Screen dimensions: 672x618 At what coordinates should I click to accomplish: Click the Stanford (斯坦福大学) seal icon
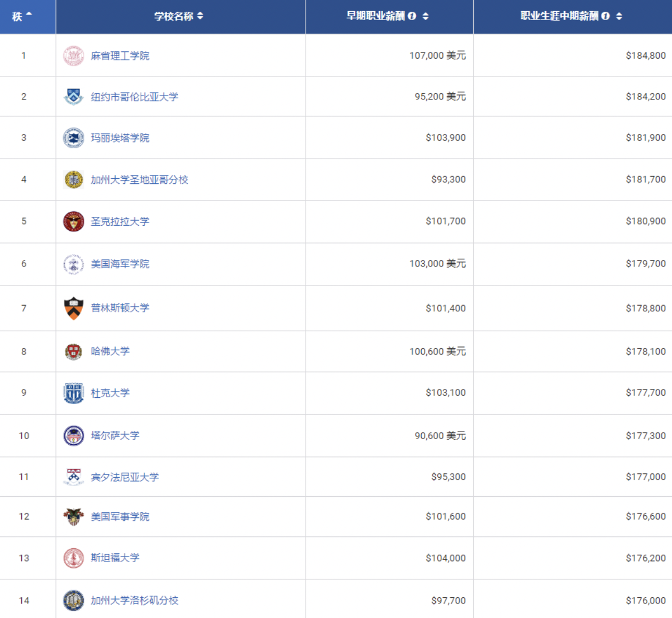click(x=73, y=558)
